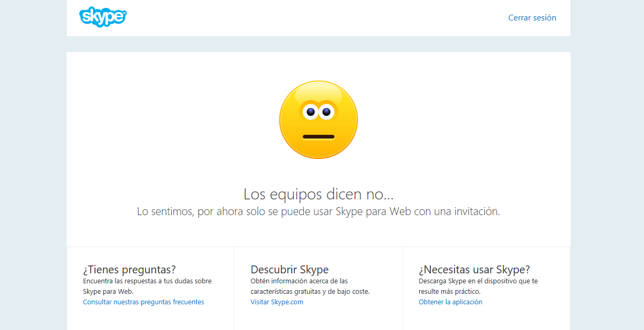
Task: Click the glossy highlight on emoticon's forehead
Action: coord(318,93)
